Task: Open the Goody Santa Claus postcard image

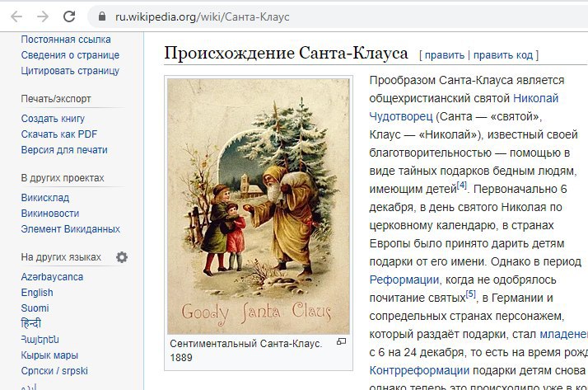Action: tap(259, 205)
